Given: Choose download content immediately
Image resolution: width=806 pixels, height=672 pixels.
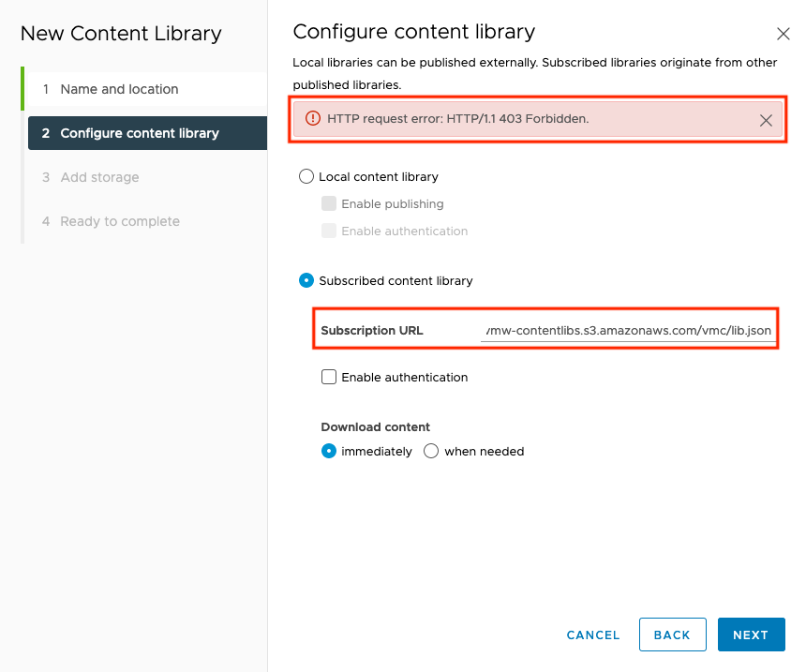Looking at the screenshot, I should (329, 451).
